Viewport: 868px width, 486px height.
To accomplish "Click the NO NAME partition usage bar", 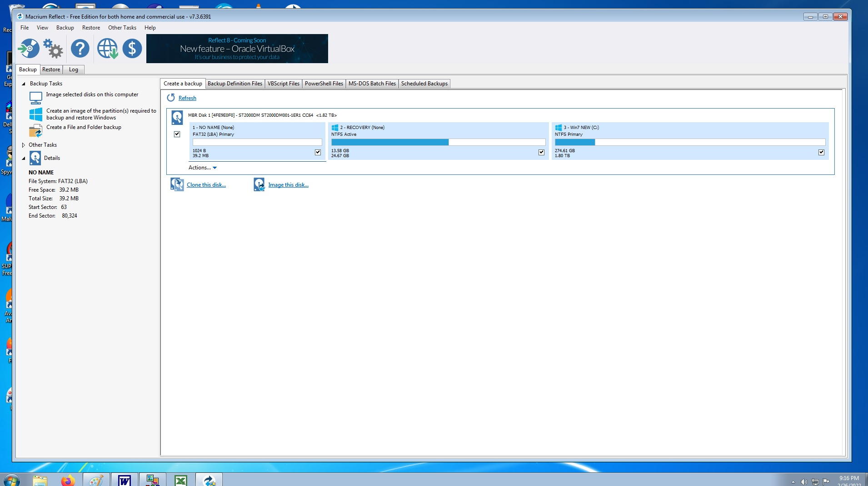I will tap(257, 142).
